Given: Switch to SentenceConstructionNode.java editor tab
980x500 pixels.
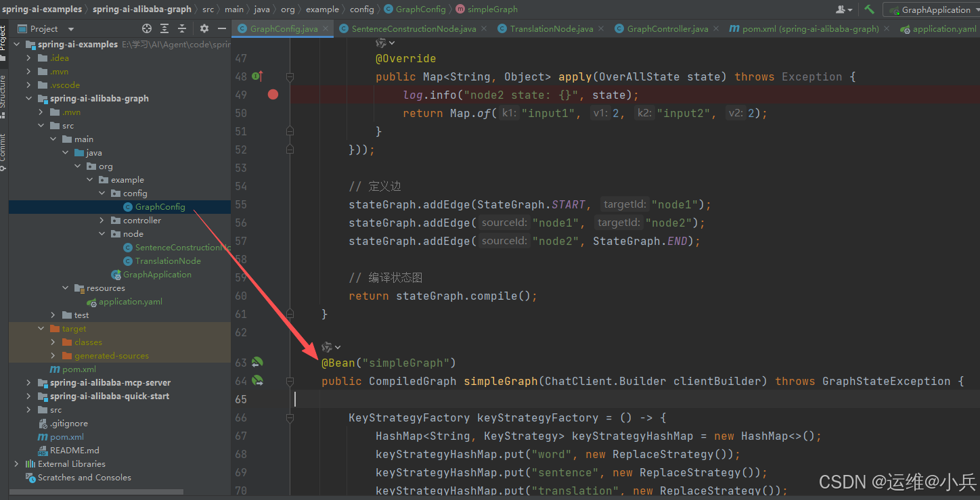Looking at the screenshot, I should coord(414,28).
